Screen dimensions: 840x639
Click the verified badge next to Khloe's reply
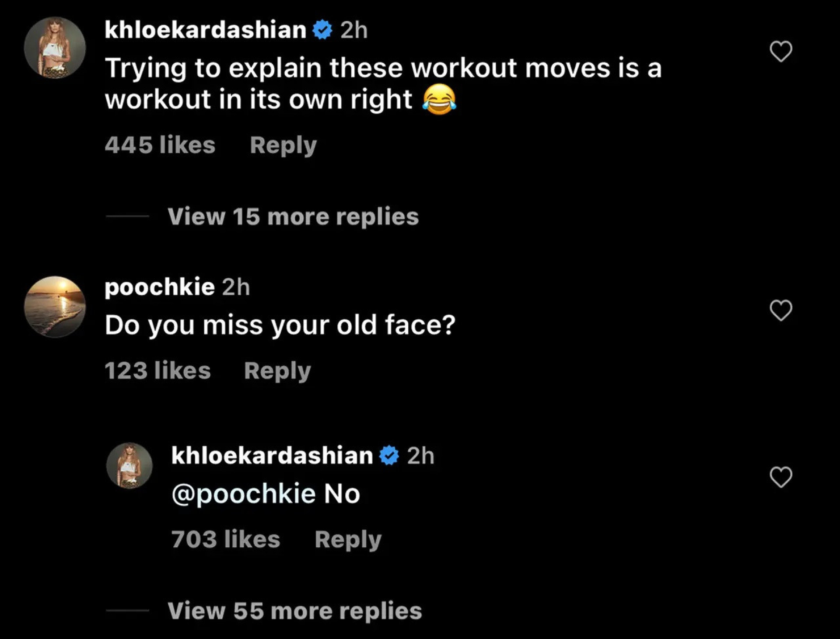(x=387, y=455)
